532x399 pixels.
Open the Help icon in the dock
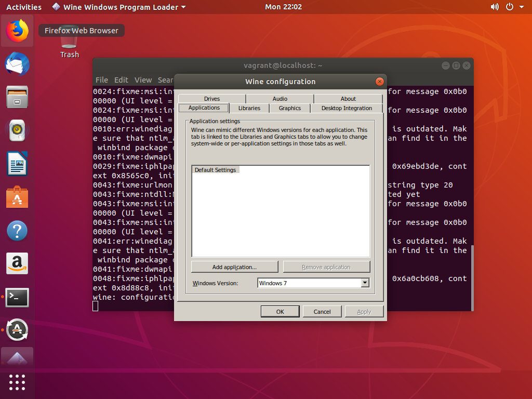(x=17, y=230)
